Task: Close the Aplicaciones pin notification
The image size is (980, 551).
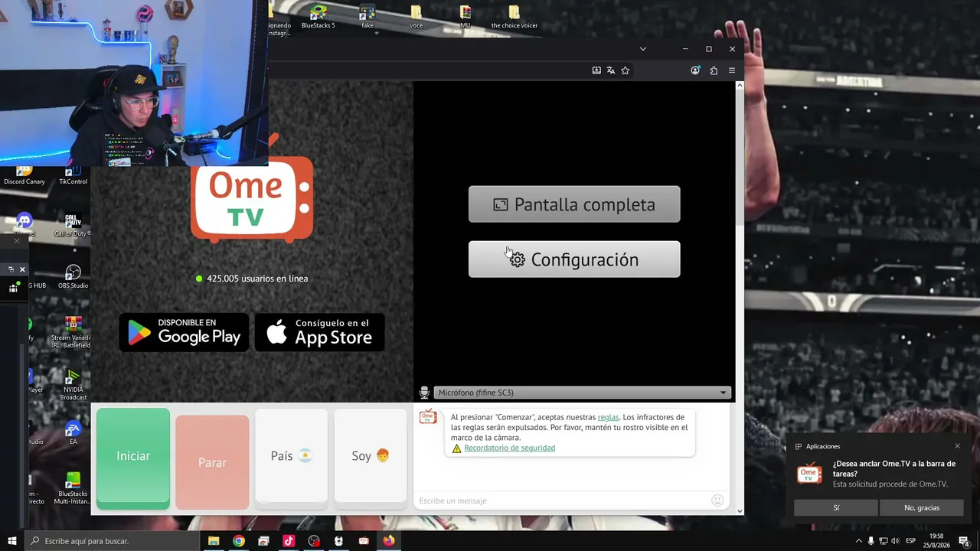Action: click(x=957, y=446)
